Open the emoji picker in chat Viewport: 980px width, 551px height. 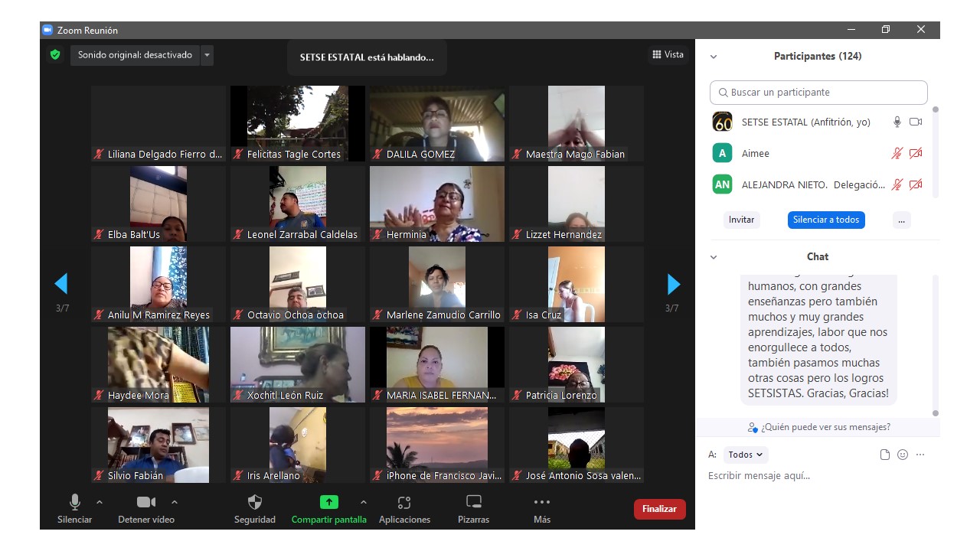903,455
